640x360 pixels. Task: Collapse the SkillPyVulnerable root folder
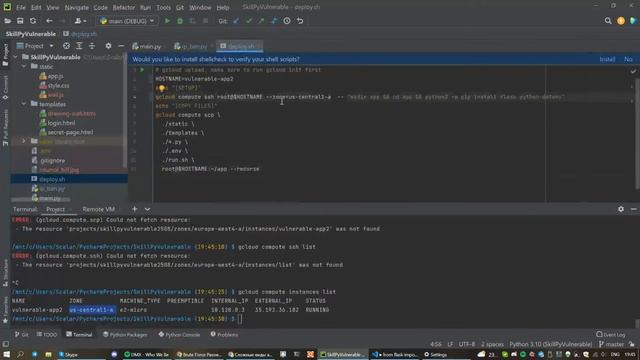16,57
